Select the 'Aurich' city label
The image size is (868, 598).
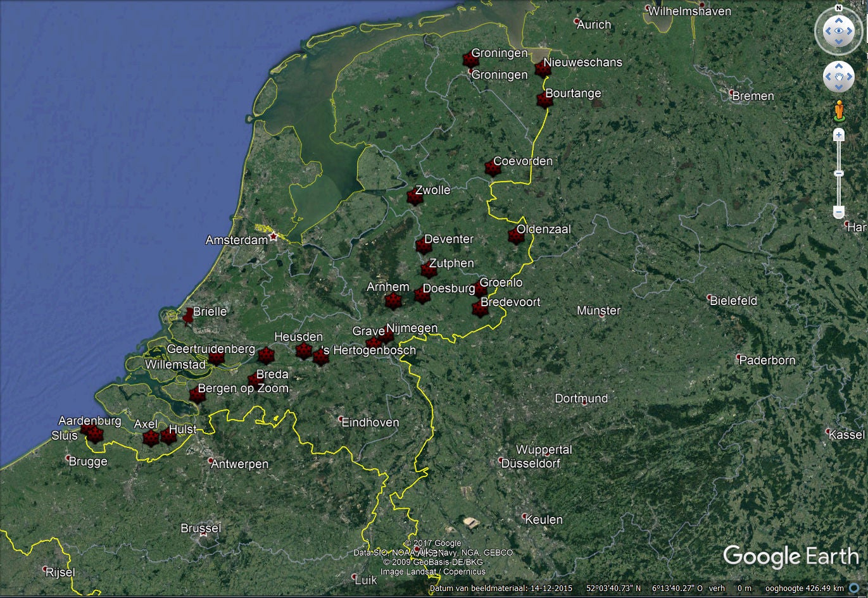click(x=594, y=25)
